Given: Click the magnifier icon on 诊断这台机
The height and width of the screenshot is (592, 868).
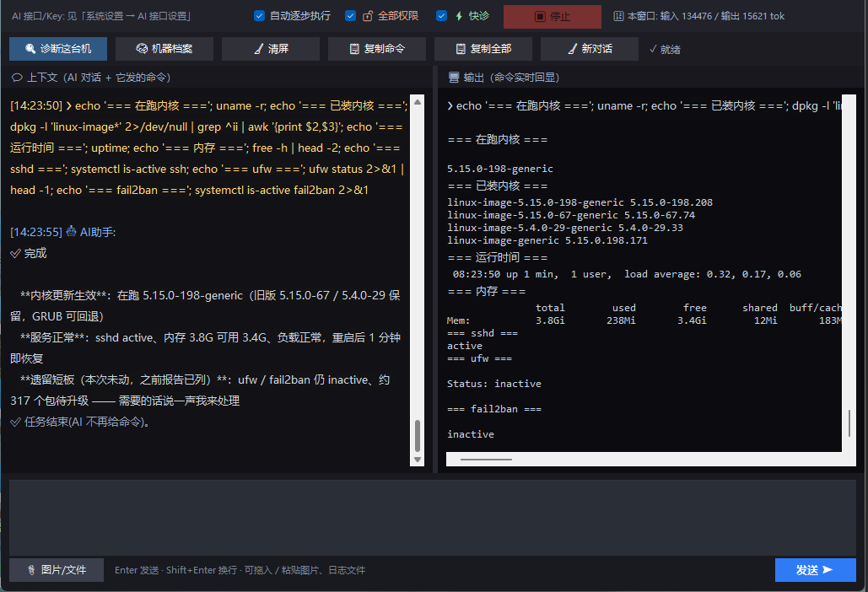Looking at the screenshot, I should click(x=30, y=49).
